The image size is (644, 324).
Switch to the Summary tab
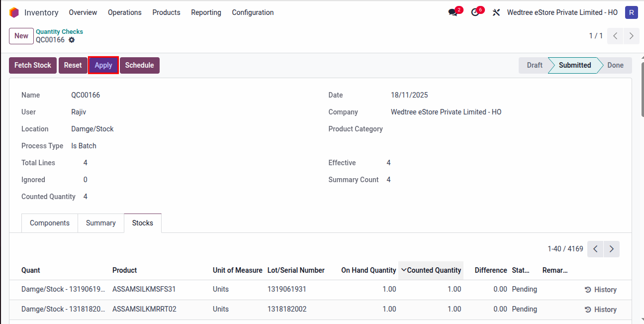(x=100, y=223)
